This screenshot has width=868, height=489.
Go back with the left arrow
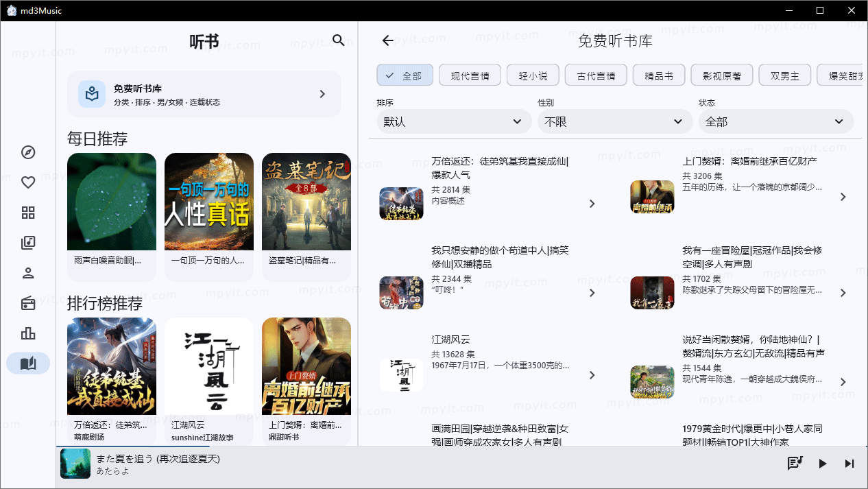388,40
